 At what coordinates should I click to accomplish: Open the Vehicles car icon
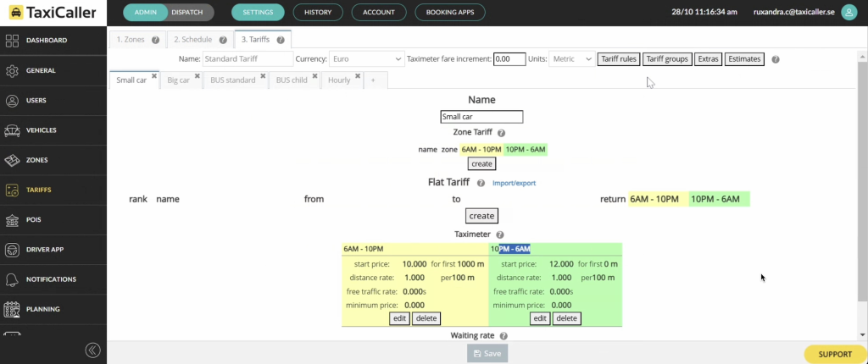[x=12, y=130]
